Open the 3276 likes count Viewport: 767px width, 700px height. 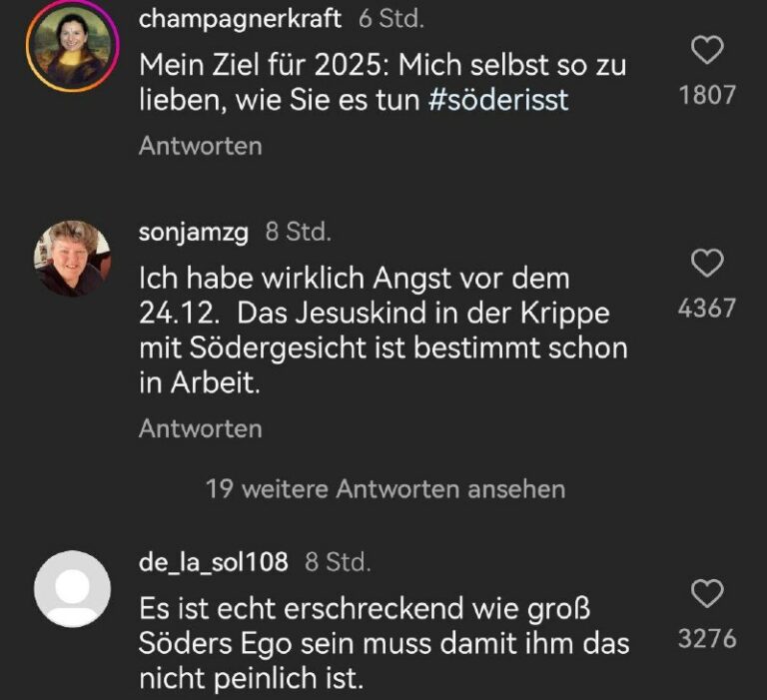coord(707,639)
